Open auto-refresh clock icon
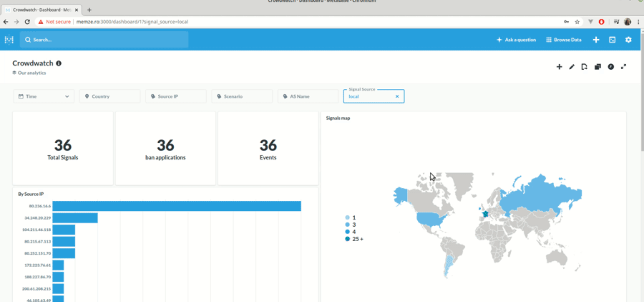644x307 pixels. pyautogui.click(x=611, y=67)
